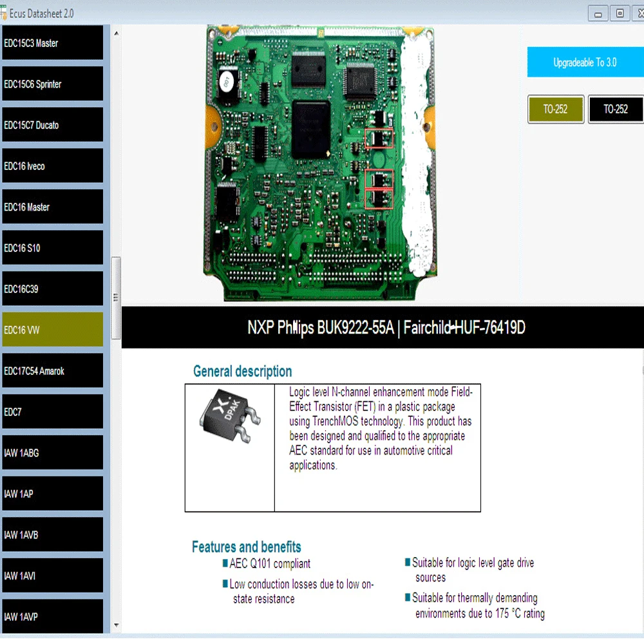The height and width of the screenshot is (644, 644).
Task: Select the black TO-252 button
Action: tap(616, 109)
